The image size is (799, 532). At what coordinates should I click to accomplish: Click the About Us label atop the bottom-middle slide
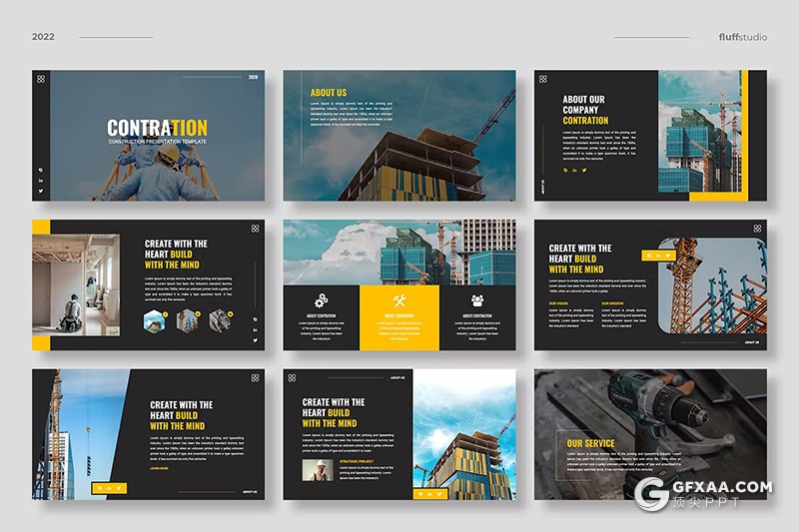tap(398, 377)
